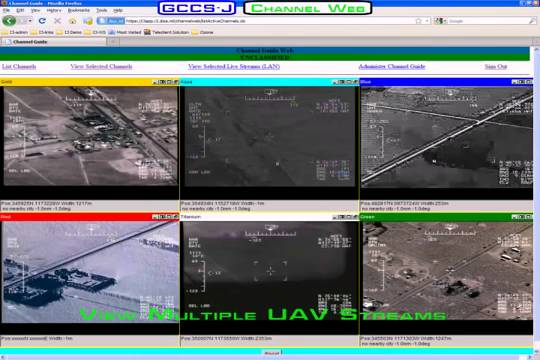This screenshot has width=540, height=360.
Task: Open View Selected Live Streams (LAN) link
Action: [x=234, y=66]
